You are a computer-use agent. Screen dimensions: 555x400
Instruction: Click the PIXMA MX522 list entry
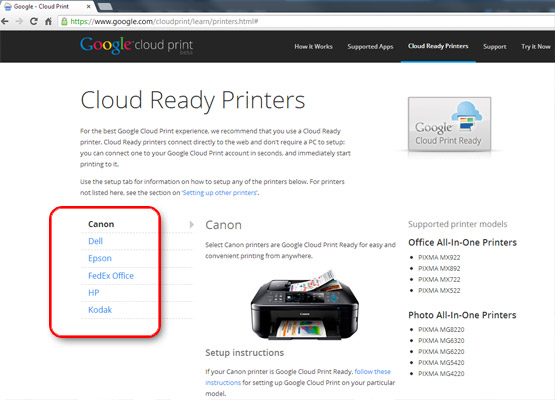[x=439, y=290]
